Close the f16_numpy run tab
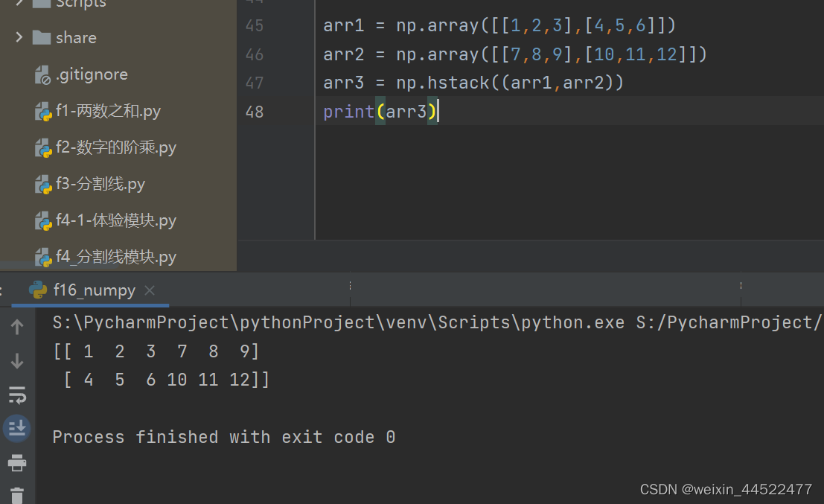The image size is (824, 504). [150, 290]
